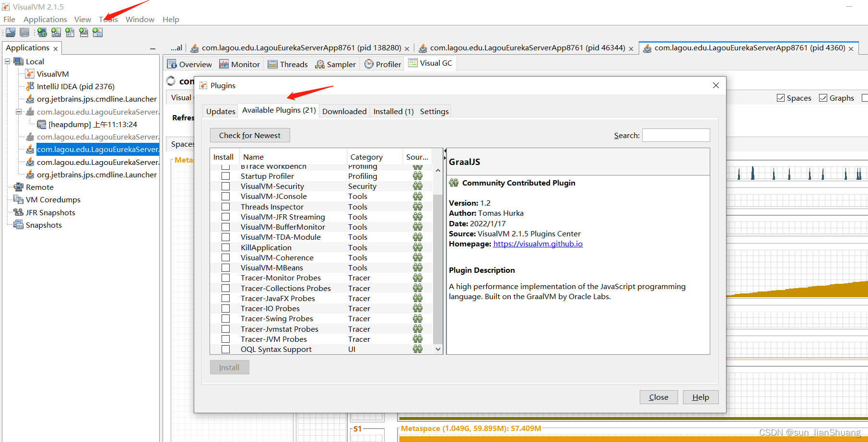Click the Sampler tab icon
This screenshot has width=868, height=442.
point(320,64)
